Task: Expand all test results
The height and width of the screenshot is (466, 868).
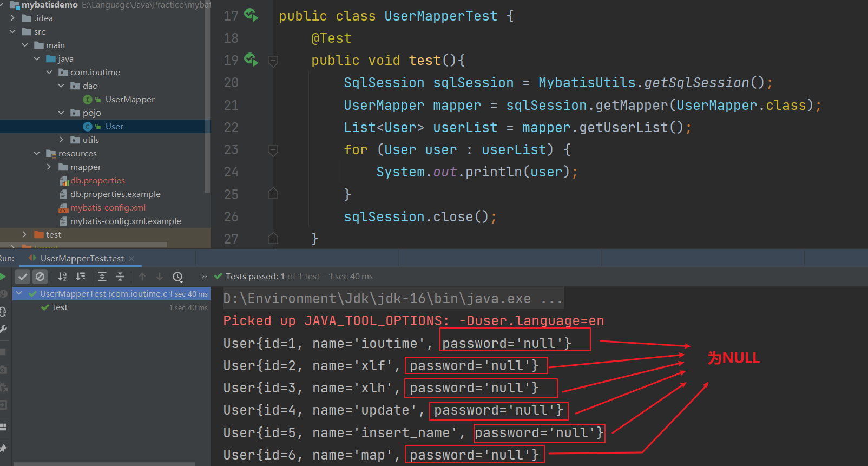Action: click(102, 277)
